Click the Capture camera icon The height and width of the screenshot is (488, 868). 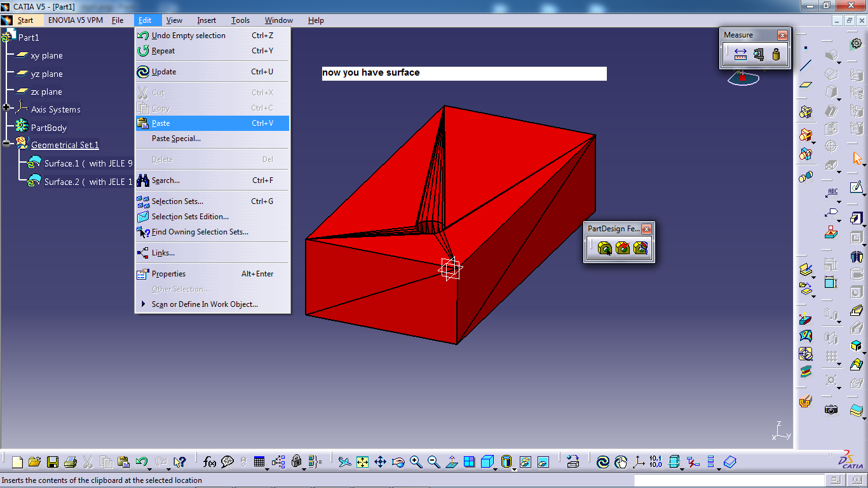[831, 410]
